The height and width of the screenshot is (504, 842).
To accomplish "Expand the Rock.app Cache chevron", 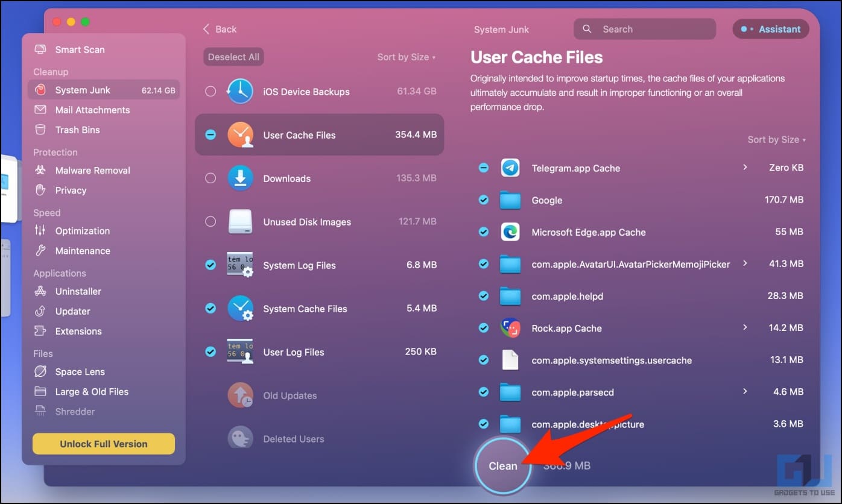I will pos(745,327).
